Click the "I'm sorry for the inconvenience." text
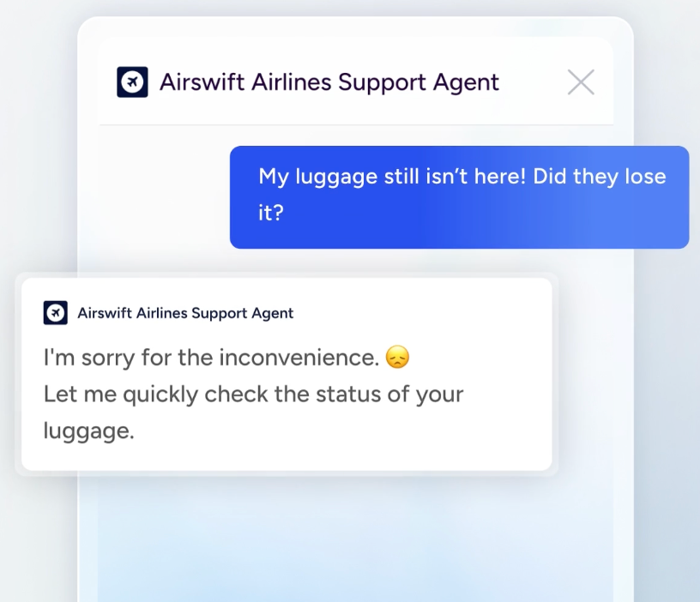700x602 pixels. [211, 357]
